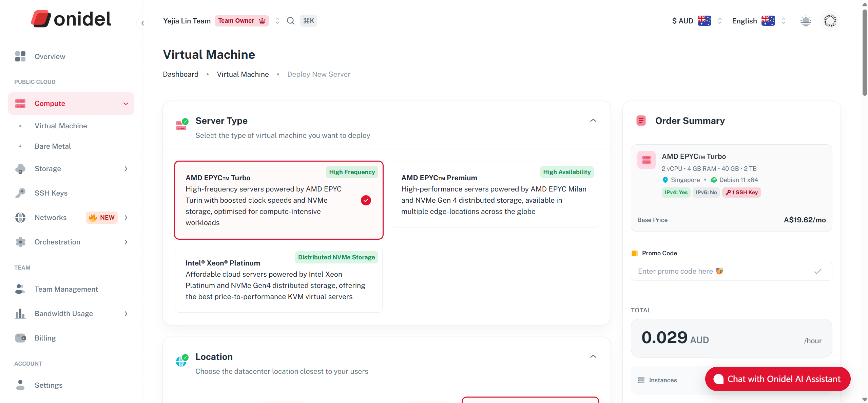This screenshot has height=403, width=868.
Task: Click the AMD EPYC Turbo summary icon
Action: [x=647, y=160]
